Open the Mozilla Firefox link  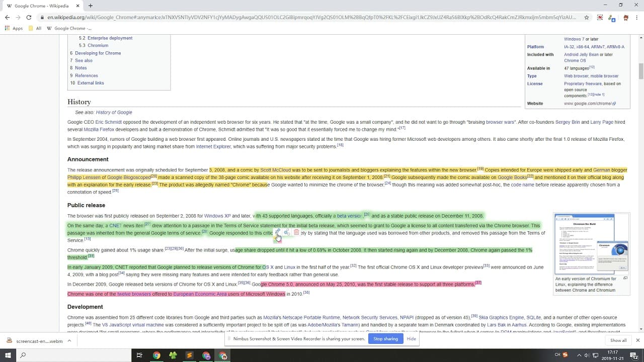click(x=99, y=129)
